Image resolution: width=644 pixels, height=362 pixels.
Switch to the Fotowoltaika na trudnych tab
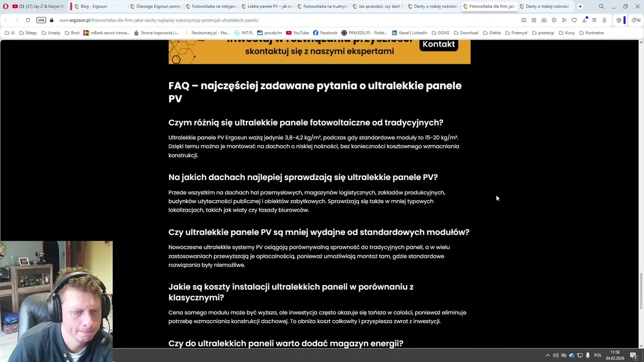(x=322, y=7)
